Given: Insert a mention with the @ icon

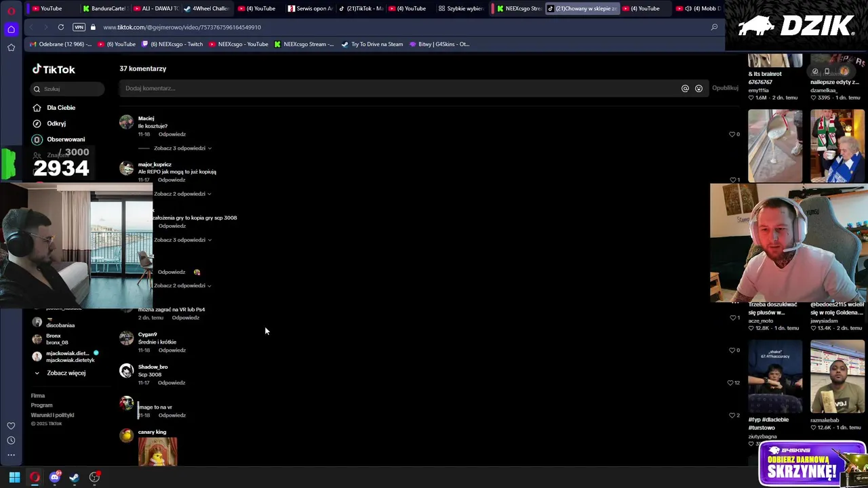Looking at the screenshot, I should [685, 88].
